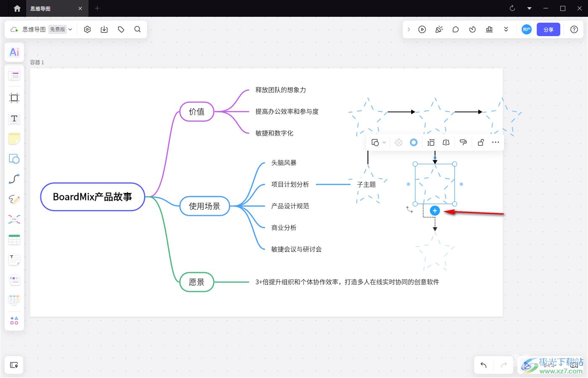Select the 头脑风暴 topic text
The width and height of the screenshot is (588, 378).
point(284,163)
